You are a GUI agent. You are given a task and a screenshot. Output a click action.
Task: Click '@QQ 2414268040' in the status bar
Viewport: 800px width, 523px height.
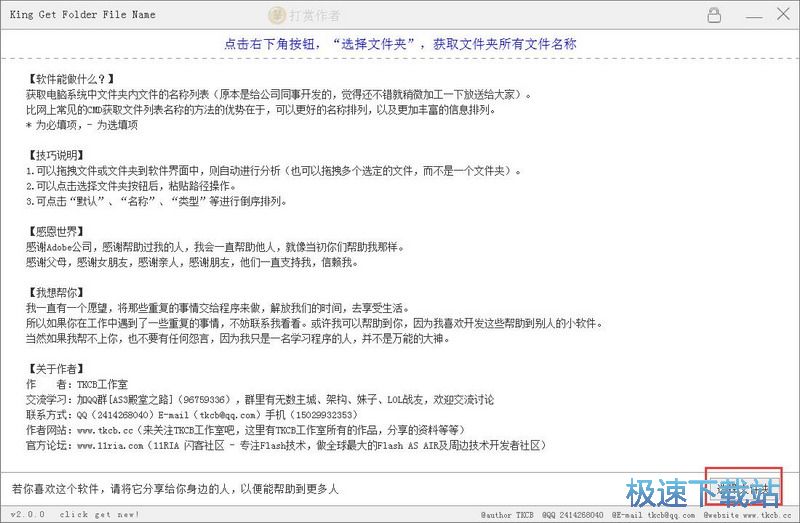[572, 515]
